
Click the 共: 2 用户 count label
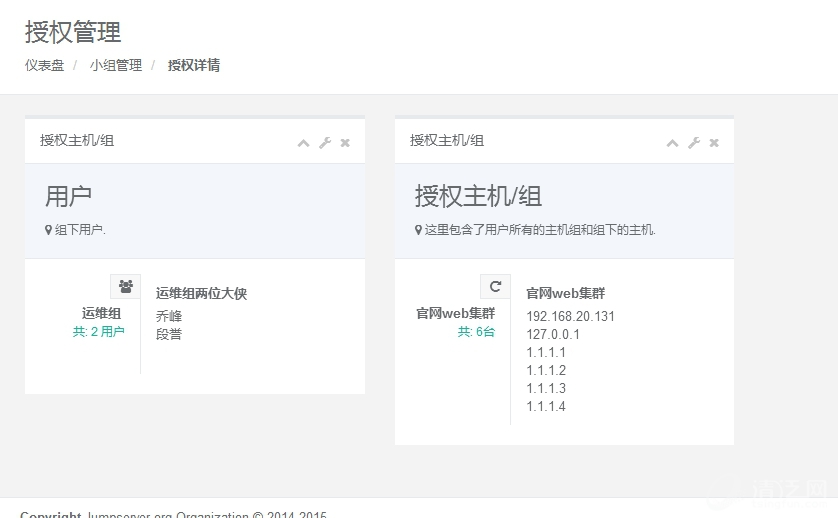click(98, 331)
